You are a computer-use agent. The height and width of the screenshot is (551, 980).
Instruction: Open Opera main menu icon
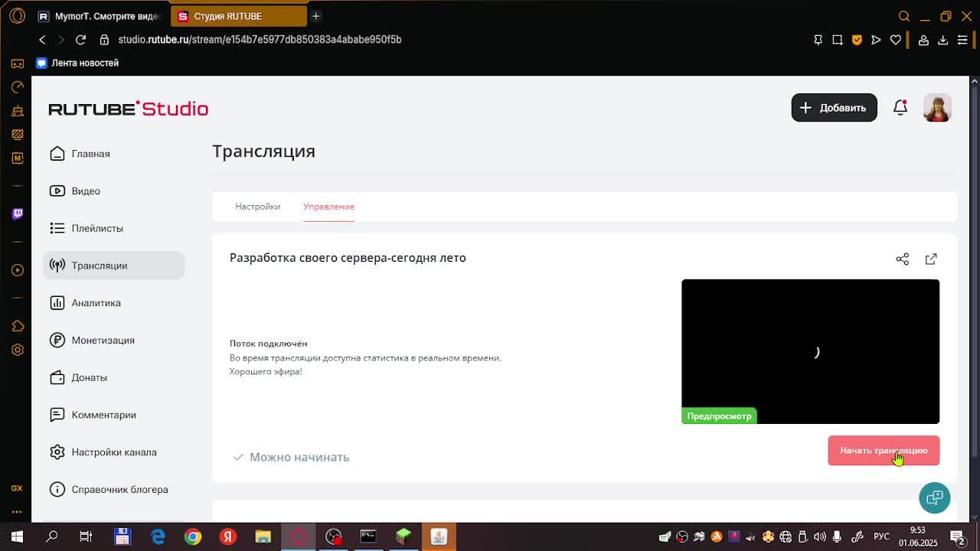[x=17, y=16]
